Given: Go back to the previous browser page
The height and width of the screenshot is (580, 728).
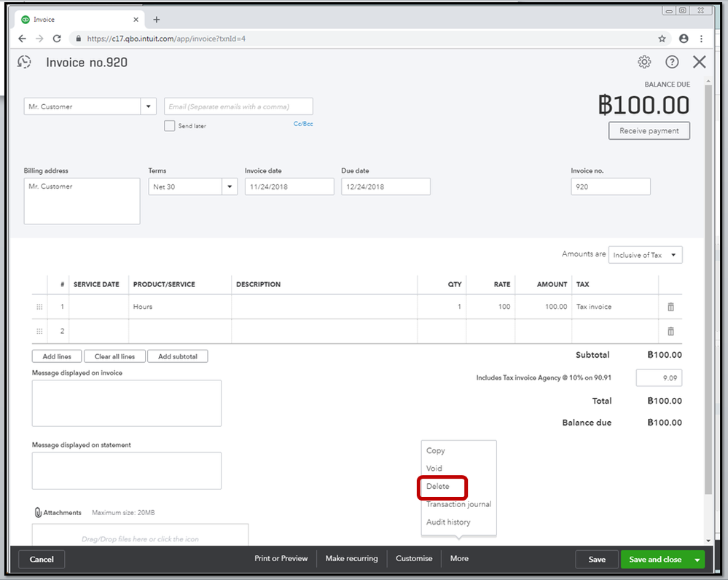Looking at the screenshot, I should [x=23, y=39].
